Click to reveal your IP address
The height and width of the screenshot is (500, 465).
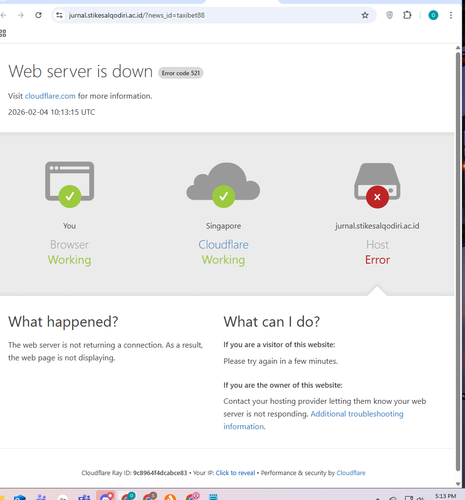click(235, 473)
